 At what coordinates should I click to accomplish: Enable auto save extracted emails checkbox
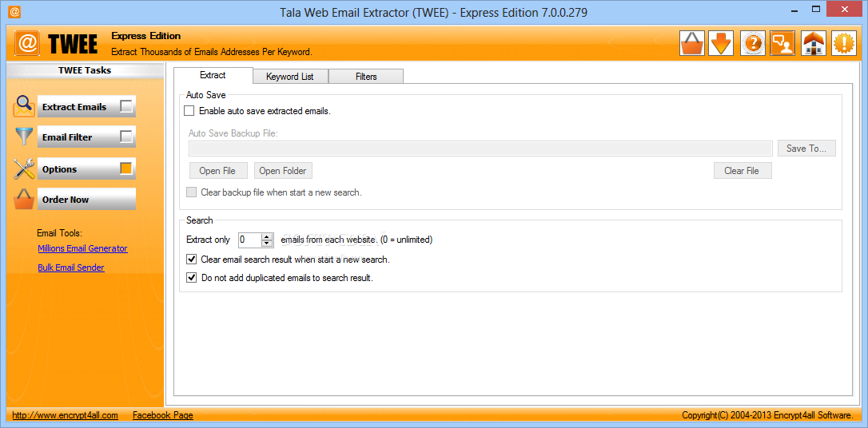click(x=189, y=111)
